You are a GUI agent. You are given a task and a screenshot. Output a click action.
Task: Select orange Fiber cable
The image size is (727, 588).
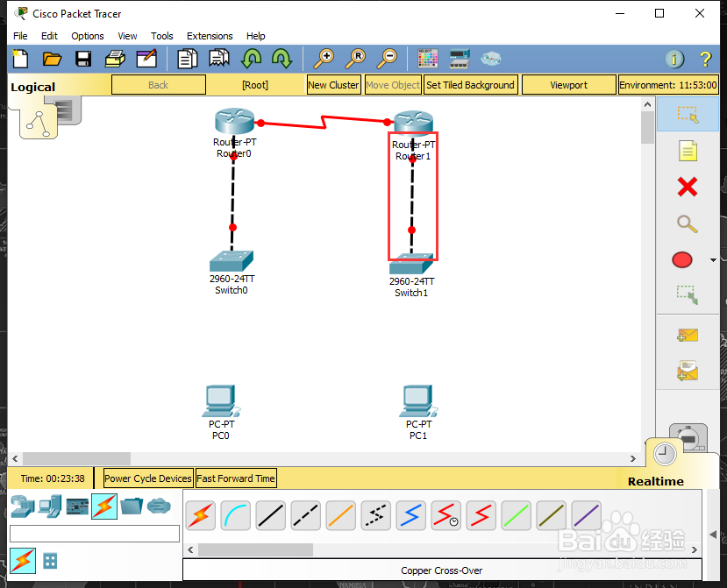pos(341,515)
